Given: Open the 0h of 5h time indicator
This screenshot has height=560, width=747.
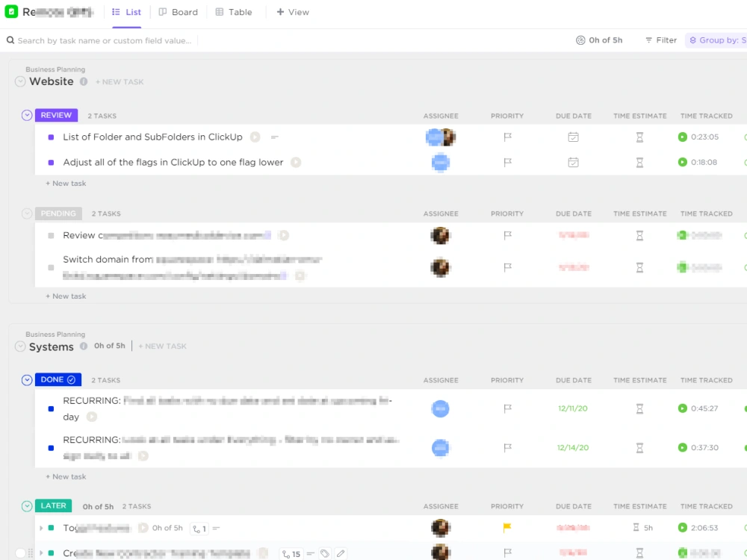Looking at the screenshot, I should pyautogui.click(x=599, y=40).
